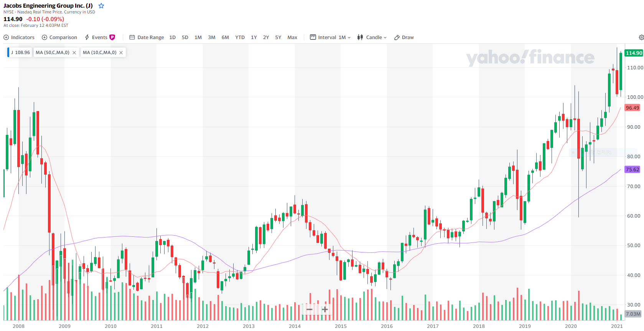Click the Draw pencil icon
Viewport: 644px width, 331px height.
(397, 37)
